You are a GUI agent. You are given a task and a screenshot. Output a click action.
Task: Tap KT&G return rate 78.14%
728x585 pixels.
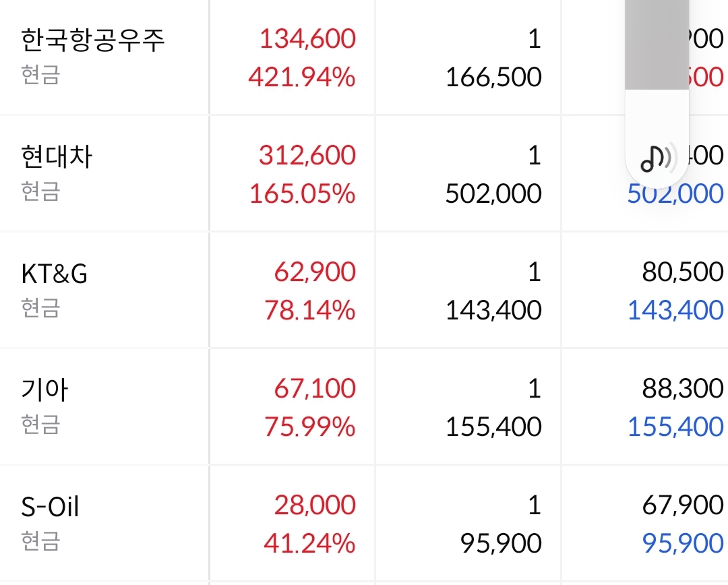point(309,311)
